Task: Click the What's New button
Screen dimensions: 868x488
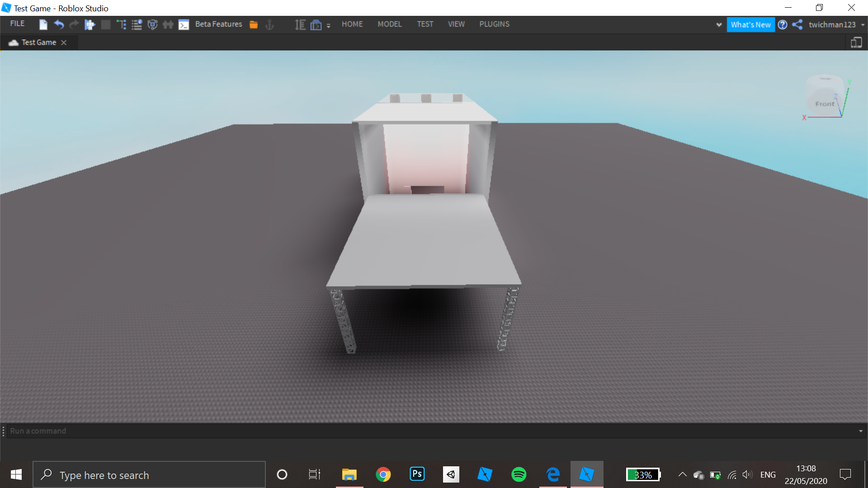Action: coord(750,24)
